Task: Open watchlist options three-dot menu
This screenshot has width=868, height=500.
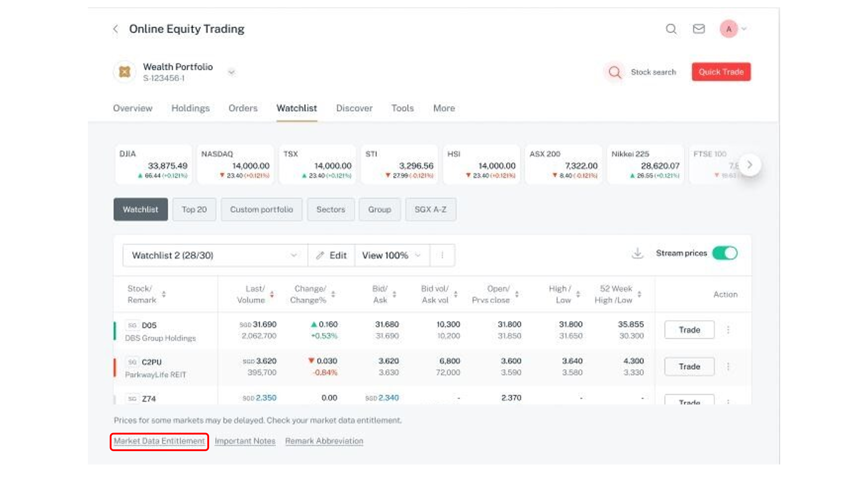Action: pyautogui.click(x=442, y=255)
